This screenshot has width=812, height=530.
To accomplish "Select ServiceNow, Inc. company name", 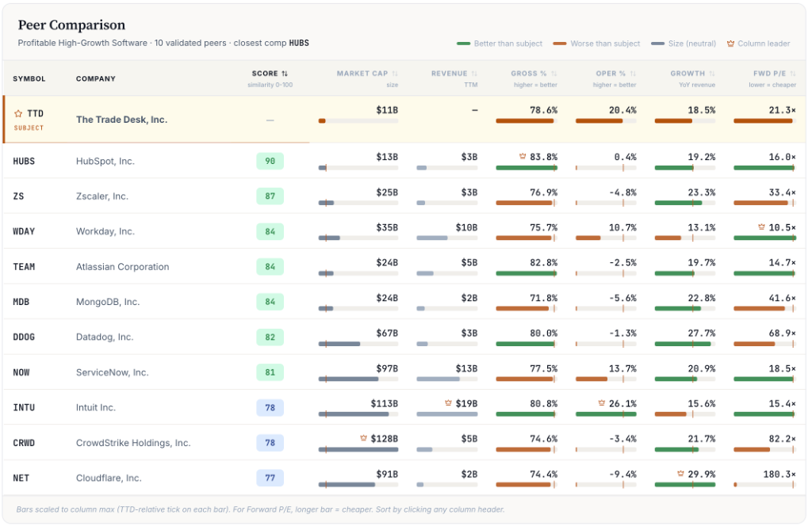I will pyautogui.click(x=113, y=372).
